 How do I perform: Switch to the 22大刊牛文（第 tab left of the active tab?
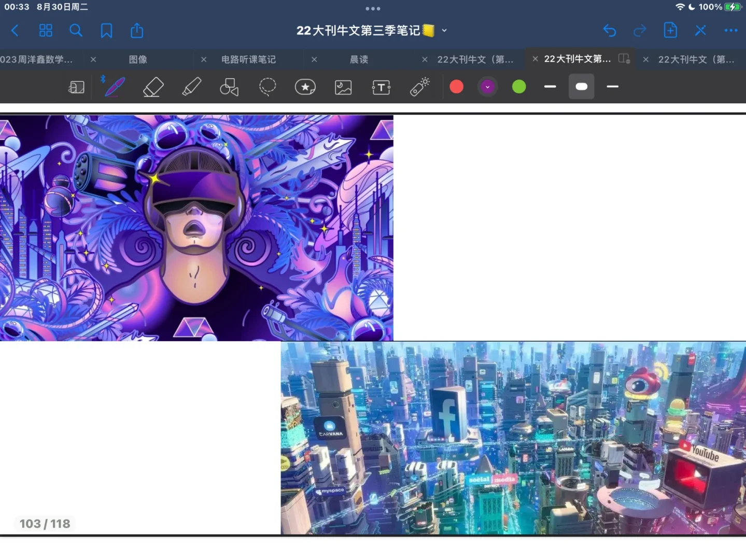(475, 60)
